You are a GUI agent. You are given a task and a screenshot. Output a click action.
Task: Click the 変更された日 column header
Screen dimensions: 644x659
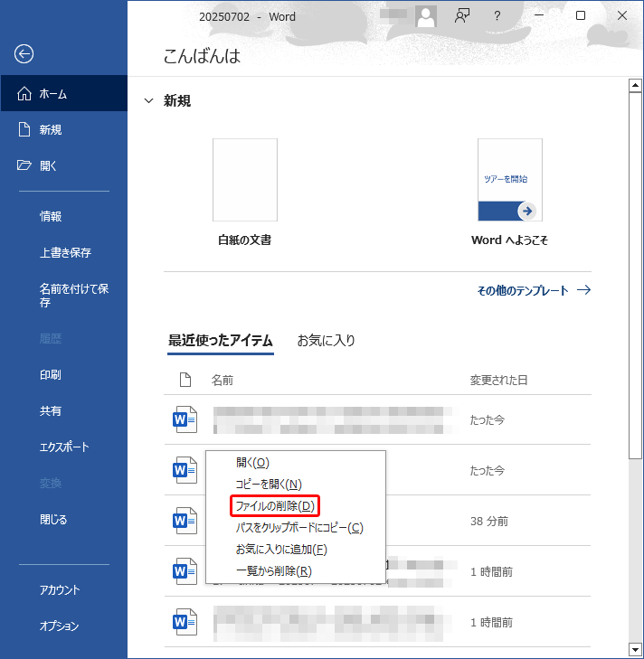click(499, 380)
